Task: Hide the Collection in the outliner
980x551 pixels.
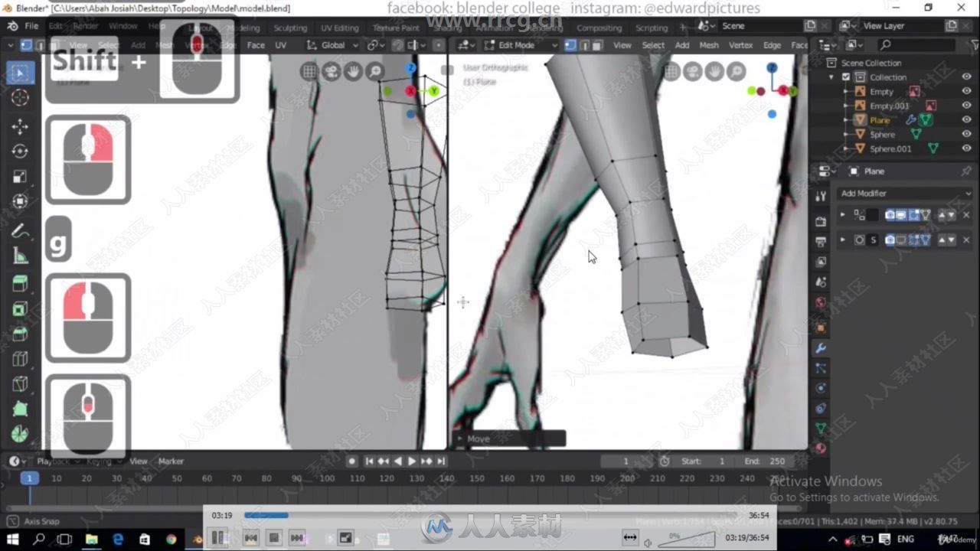Action: coord(966,77)
